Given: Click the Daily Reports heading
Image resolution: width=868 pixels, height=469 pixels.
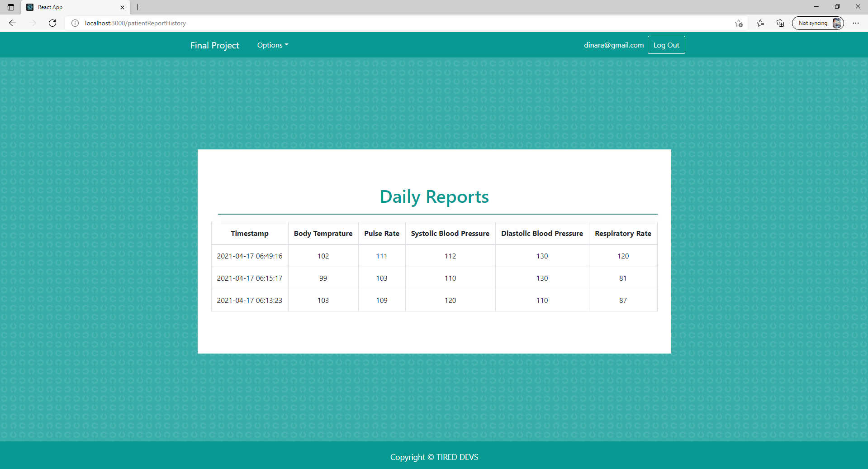Looking at the screenshot, I should pyautogui.click(x=434, y=197).
